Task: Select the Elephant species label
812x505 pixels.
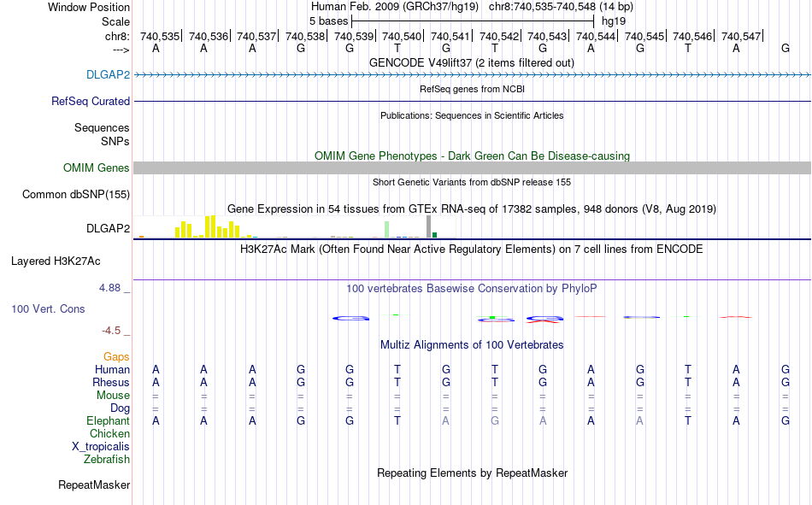Action: coord(108,420)
